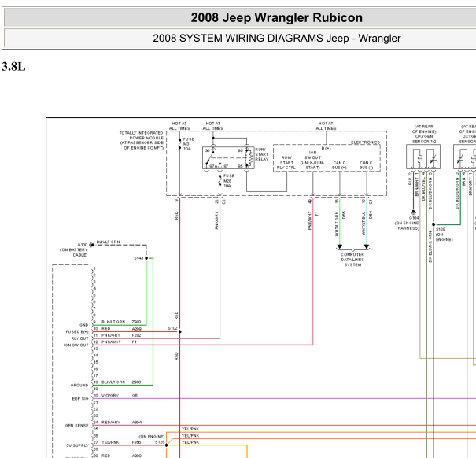Select the "2008 SYSTEM WIRING DIAGRAMS Jeep - Wrangler" subtitle
The height and width of the screenshot is (458, 476).
pyautogui.click(x=277, y=39)
